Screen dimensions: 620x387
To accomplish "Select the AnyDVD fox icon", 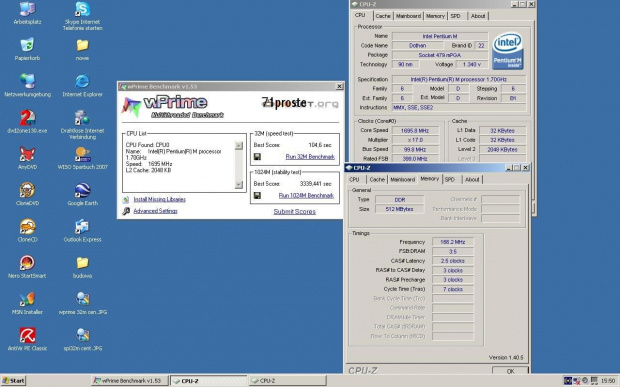I will tap(27, 154).
